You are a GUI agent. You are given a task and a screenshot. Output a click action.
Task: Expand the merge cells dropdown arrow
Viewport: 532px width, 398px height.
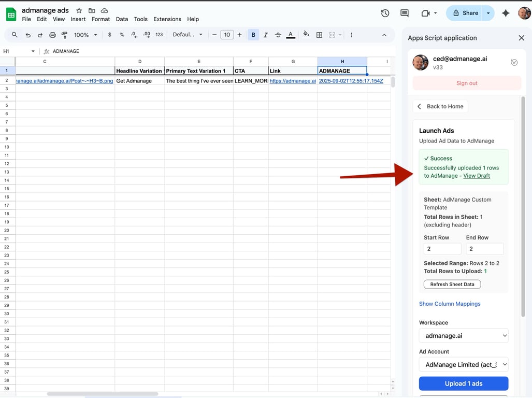340,35
